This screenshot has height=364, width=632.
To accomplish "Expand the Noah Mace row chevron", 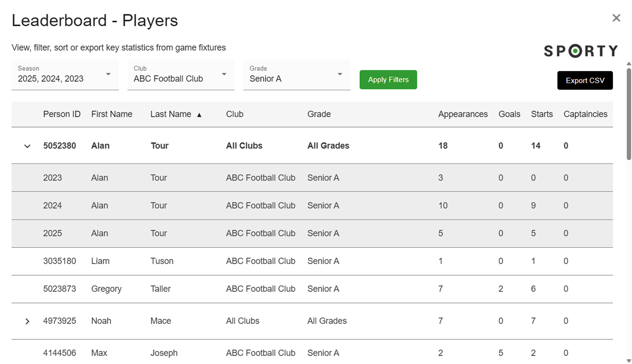I will pyautogui.click(x=27, y=321).
